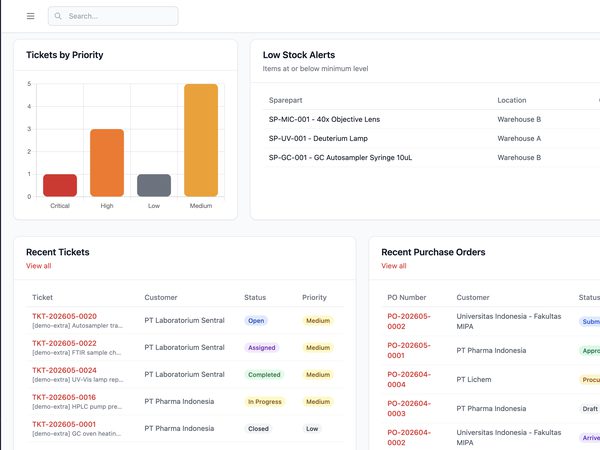
Task: Open ticket TKT-202605-0024
Action: (x=64, y=370)
